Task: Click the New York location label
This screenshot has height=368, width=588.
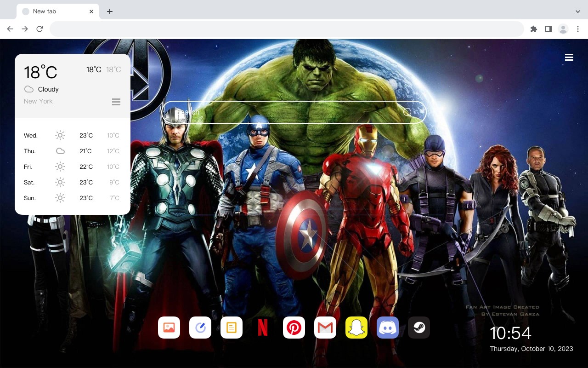Action: tap(38, 101)
